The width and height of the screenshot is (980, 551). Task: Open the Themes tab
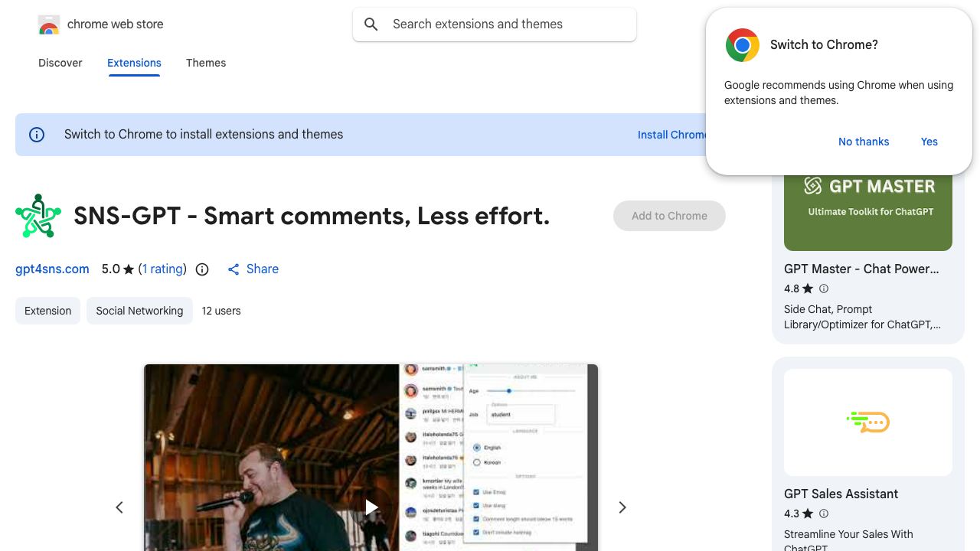[x=206, y=63]
